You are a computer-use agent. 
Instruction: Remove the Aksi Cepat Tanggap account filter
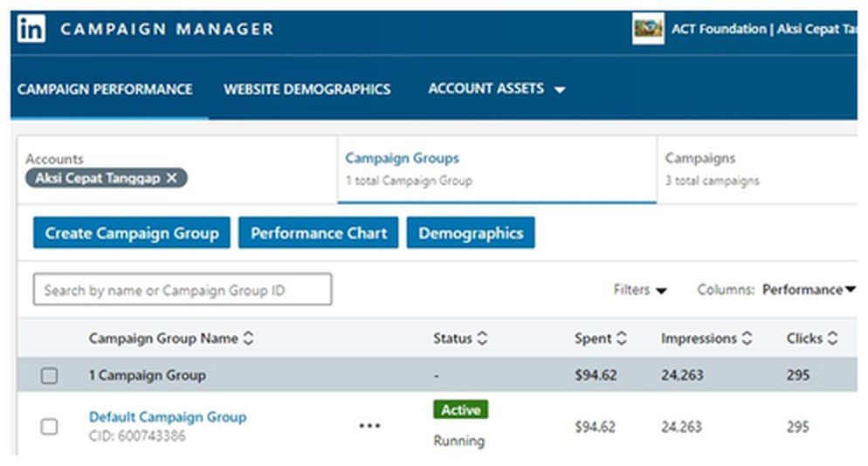coord(172,178)
